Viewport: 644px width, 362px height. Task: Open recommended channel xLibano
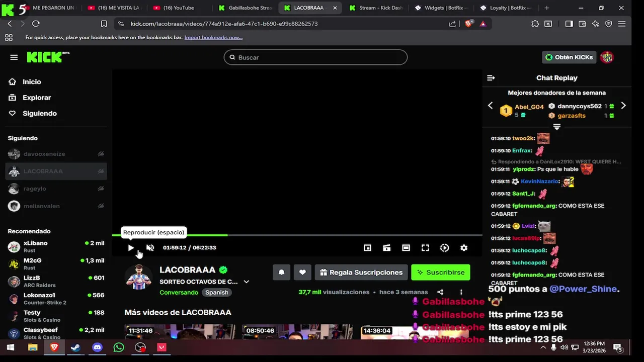tap(56, 246)
